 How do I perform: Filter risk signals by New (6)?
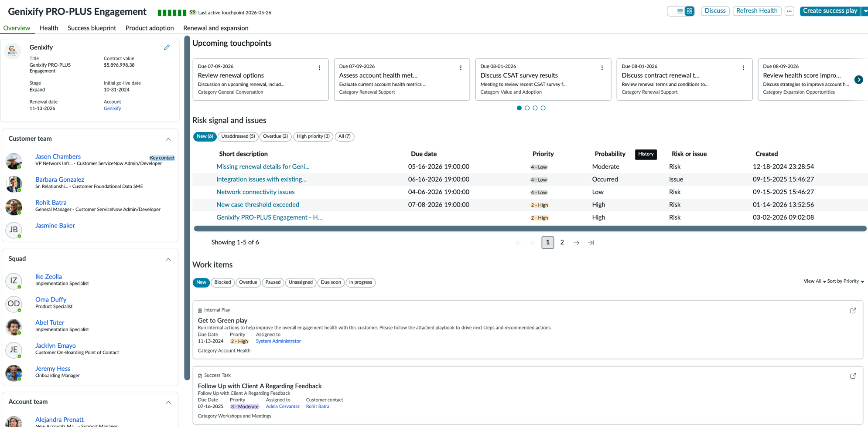click(205, 137)
